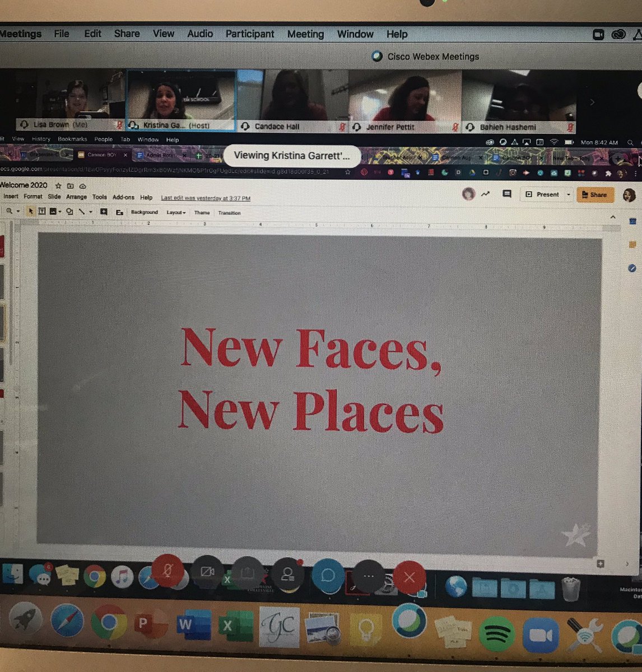Open the Webex File menu
Viewport: 642px width, 672px height.
(x=62, y=34)
